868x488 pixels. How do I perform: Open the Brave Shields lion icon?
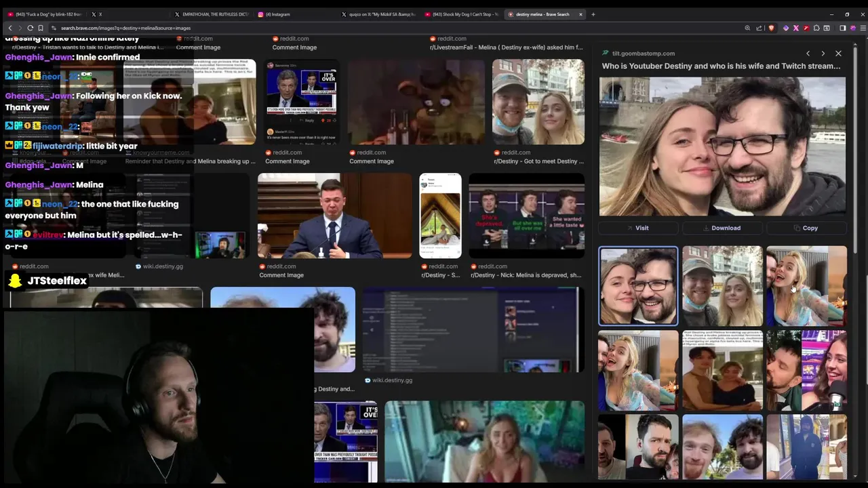tap(771, 28)
